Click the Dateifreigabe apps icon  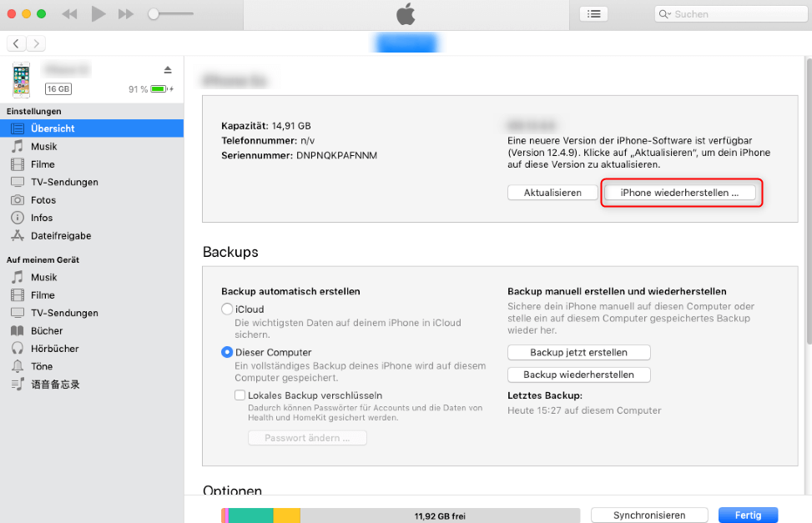click(18, 235)
